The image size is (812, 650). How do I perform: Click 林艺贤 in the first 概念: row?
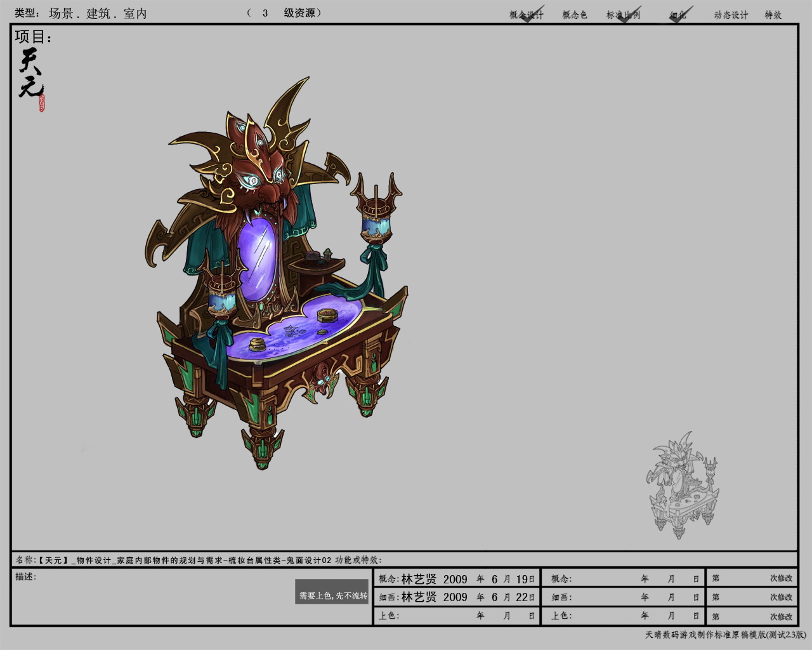click(419, 579)
